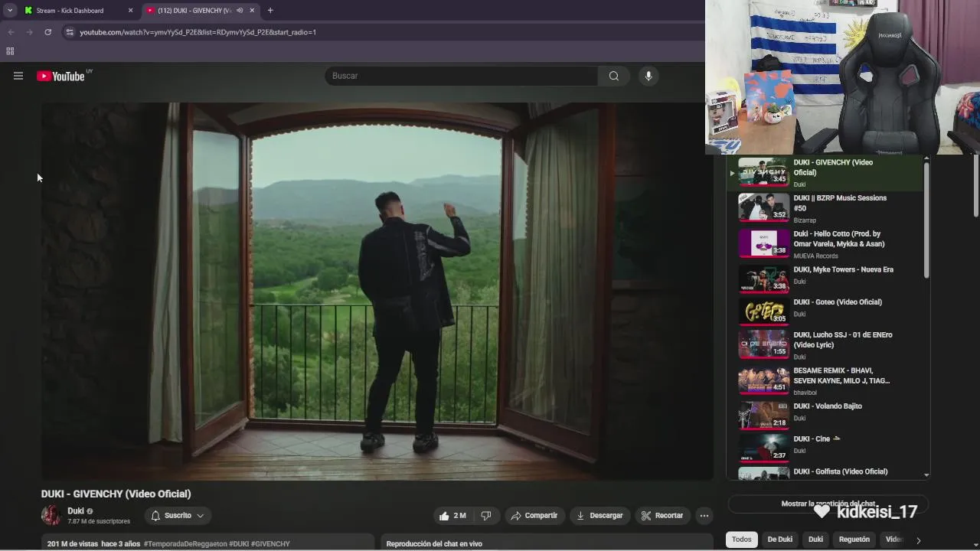Play DUKI, Lucho SSJ - 01 de ENEro
Image resolution: width=980 pixels, height=551 pixels.
(x=825, y=345)
